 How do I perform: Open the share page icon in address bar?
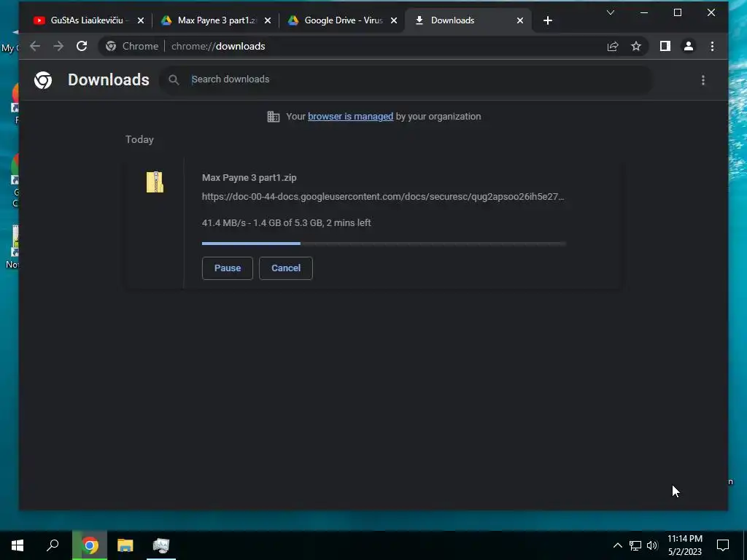pyautogui.click(x=613, y=46)
